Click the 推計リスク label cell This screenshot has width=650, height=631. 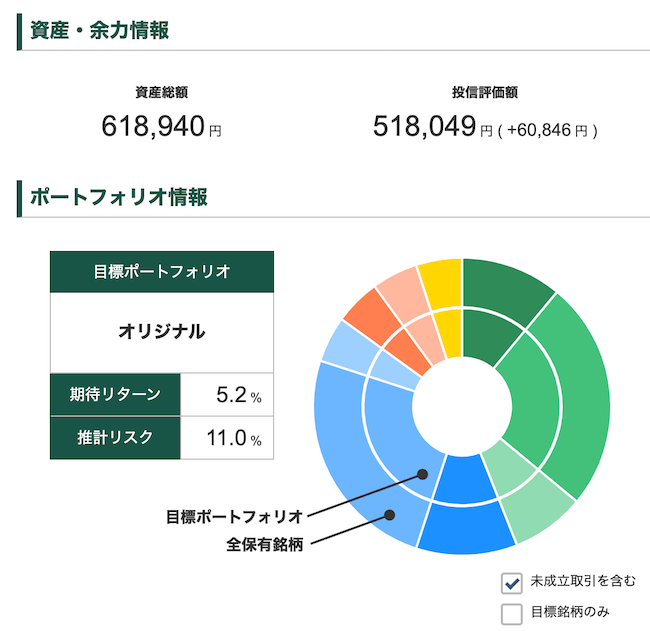(115, 438)
